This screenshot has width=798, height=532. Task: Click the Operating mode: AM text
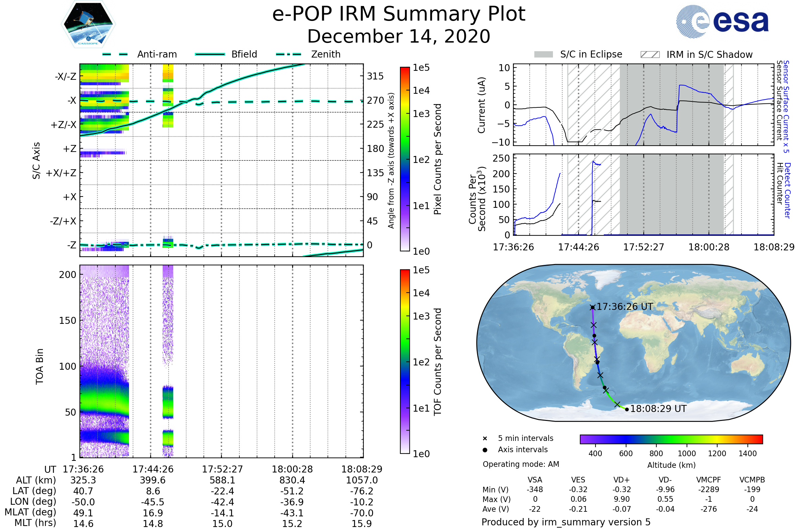(521, 464)
